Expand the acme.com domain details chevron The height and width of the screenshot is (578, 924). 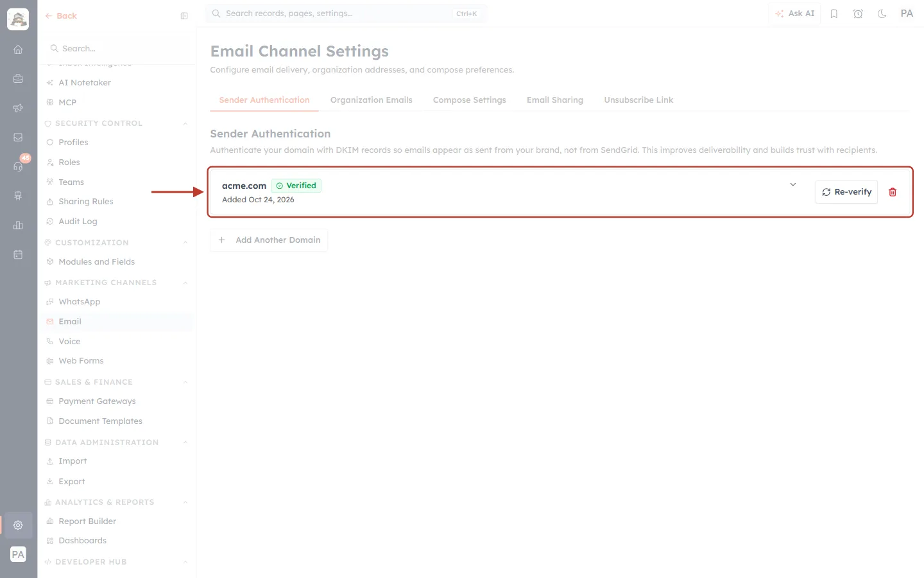click(x=793, y=184)
